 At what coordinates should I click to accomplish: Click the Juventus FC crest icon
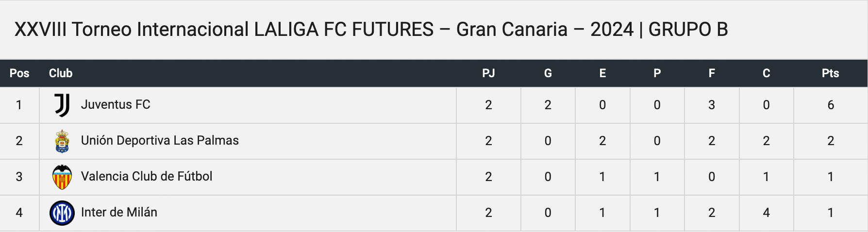coord(62,105)
